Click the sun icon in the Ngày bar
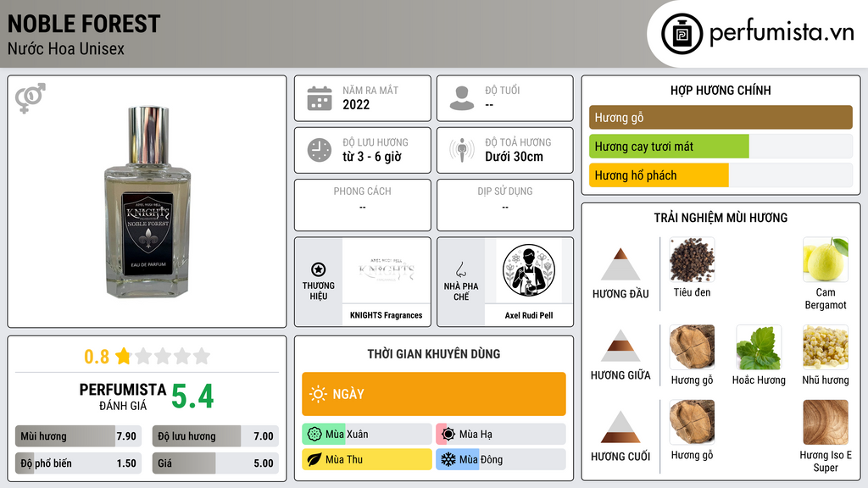This screenshot has width=868, height=488. point(318,394)
